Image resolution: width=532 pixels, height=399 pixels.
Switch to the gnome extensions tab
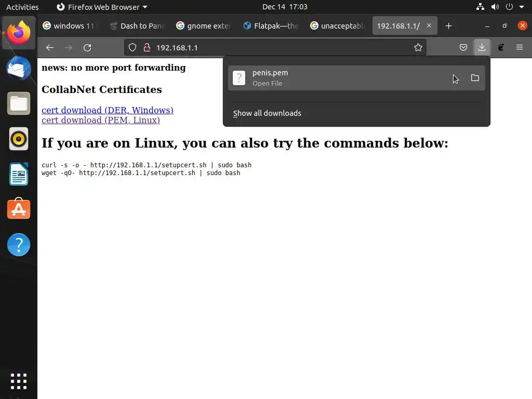204,26
